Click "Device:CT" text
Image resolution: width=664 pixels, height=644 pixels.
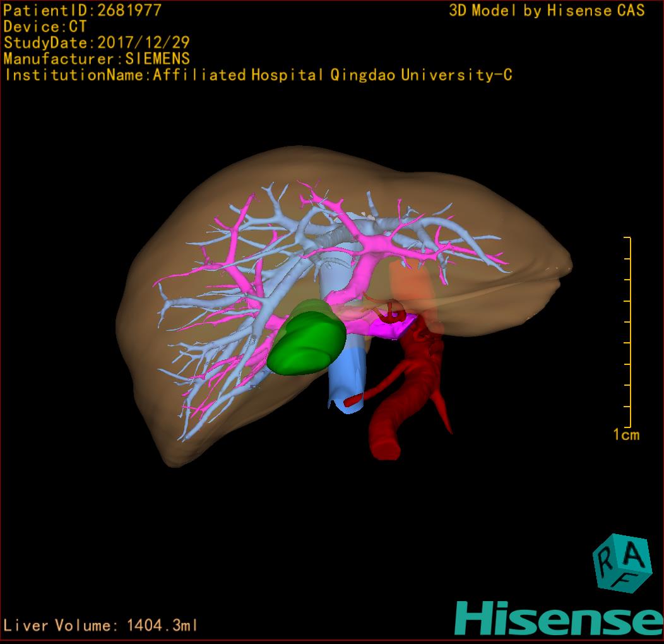click(45, 27)
